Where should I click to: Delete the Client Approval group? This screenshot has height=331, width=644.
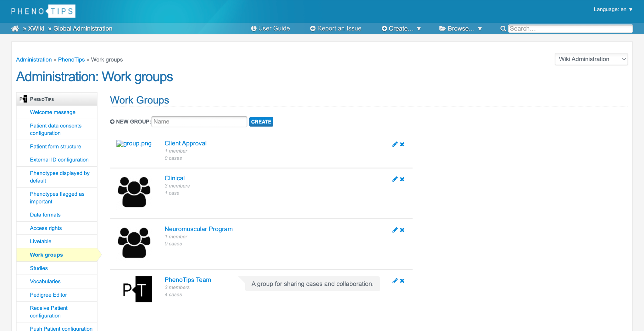point(402,144)
